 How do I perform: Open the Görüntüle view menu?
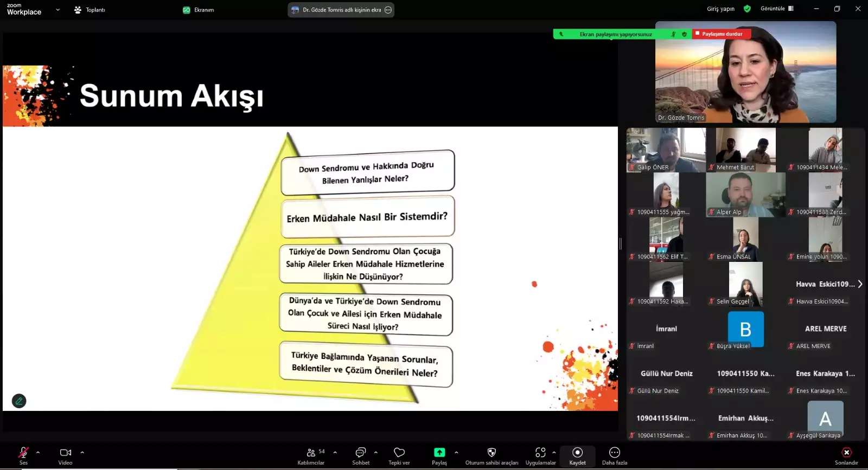[777, 9]
